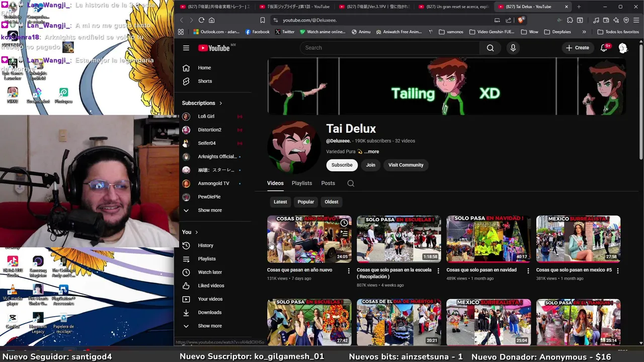Open options menu for Cosas que solo pasan en navidad

coord(528,270)
